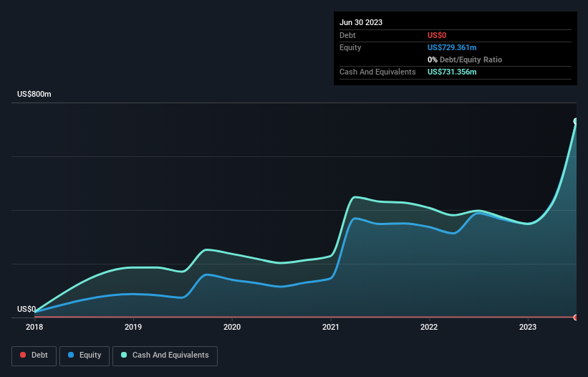Click the red Debt data point marker
Screen dimensions: 588x377
click(x=576, y=318)
